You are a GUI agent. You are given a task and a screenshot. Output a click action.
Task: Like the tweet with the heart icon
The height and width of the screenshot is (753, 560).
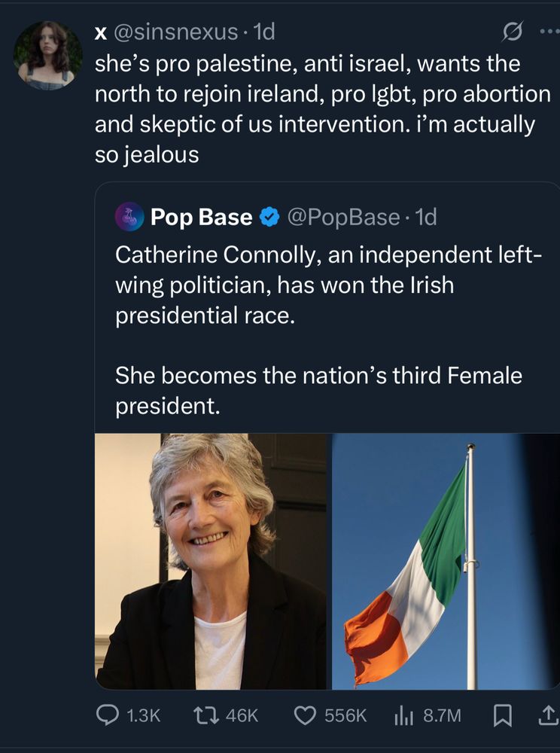coord(304,714)
